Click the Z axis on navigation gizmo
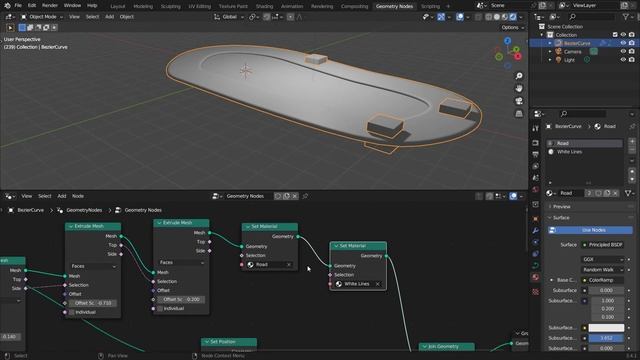640x360 pixels. pyautogui.click(x=507, y=41)
